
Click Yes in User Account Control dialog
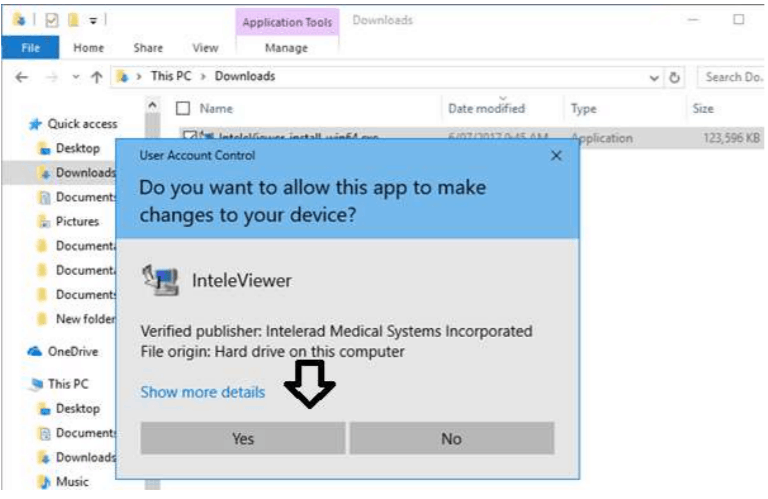pyautogui.click(x=243, y=438)
